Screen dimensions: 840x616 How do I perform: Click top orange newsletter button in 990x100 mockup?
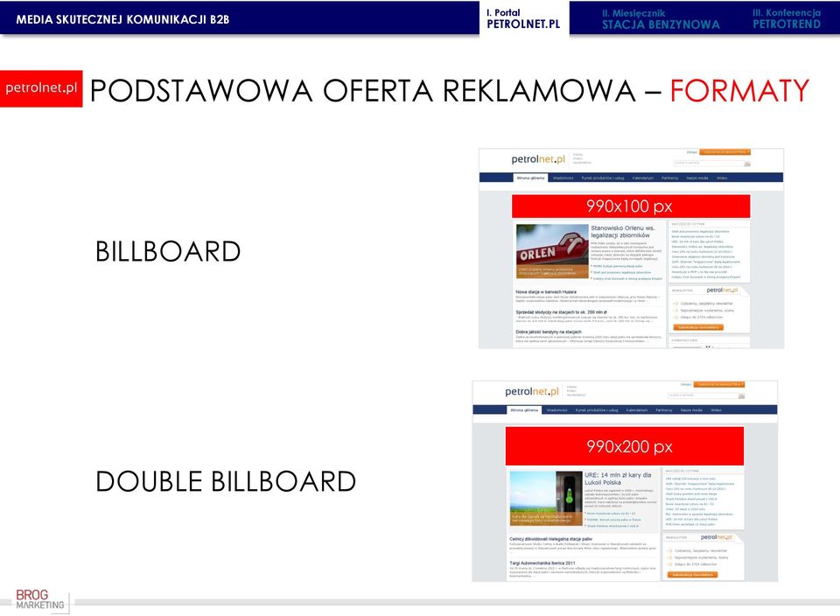724,152
